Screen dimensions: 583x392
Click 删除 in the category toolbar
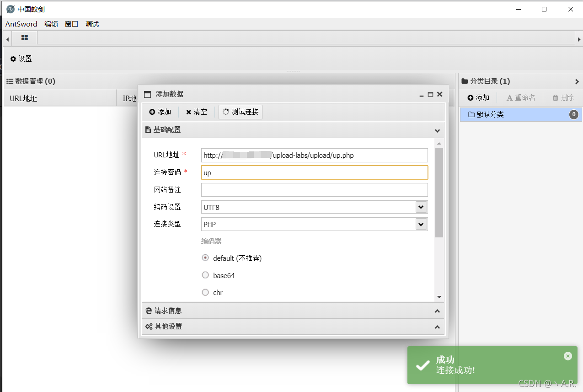click(x=563, y=97)
